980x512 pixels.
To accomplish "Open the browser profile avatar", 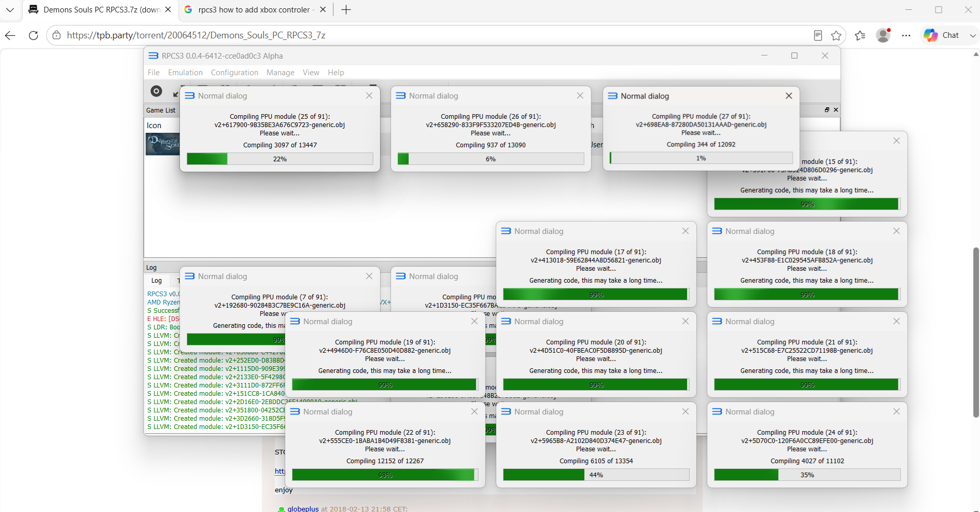I will (x=883, y=35).
